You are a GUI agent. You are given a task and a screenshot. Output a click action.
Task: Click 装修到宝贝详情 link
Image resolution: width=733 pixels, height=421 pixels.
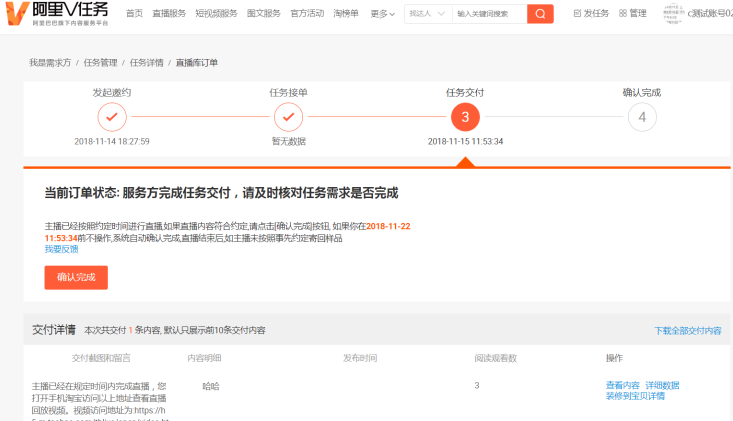point(635,396)
